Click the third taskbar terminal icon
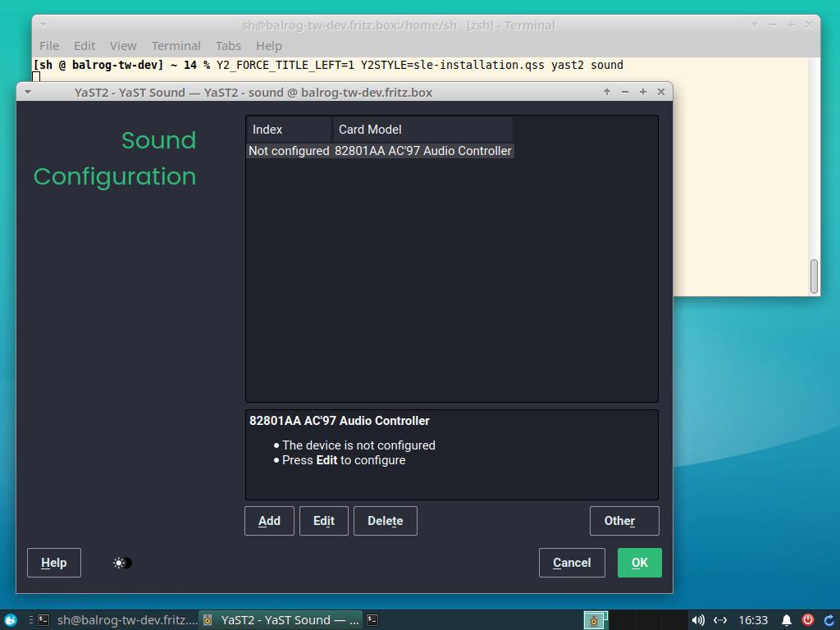The image size is (840, 630). click(x=372, y=620)
